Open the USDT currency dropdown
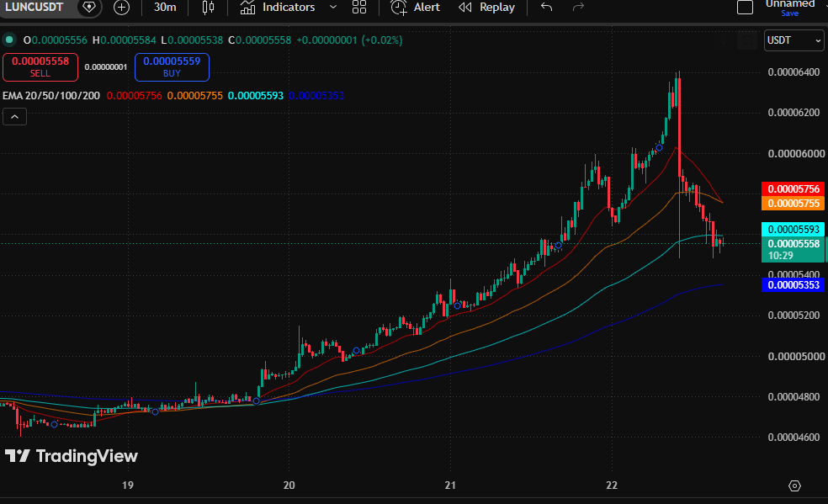Screen dimensions: 828x504 [793, 40]
